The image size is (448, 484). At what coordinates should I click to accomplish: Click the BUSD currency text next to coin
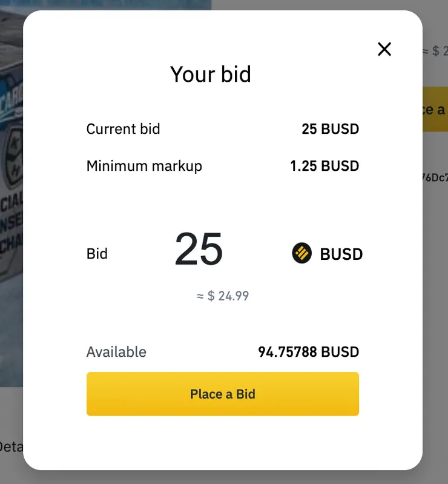(341, 254)
